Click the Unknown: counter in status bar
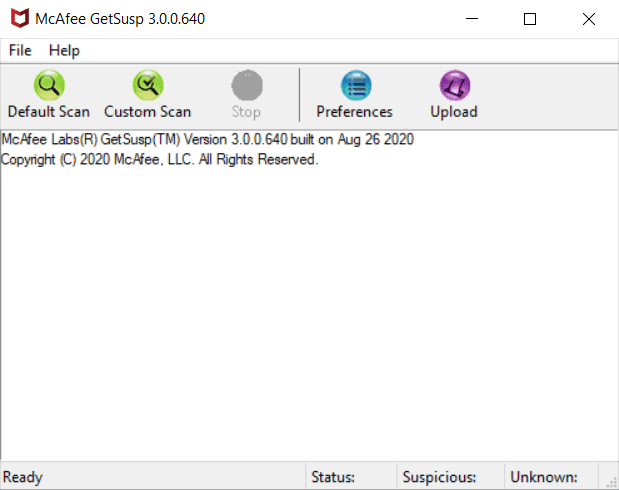The width and height of the screenshot is (619, 490). pyautogui.click(x=552, y=477)
